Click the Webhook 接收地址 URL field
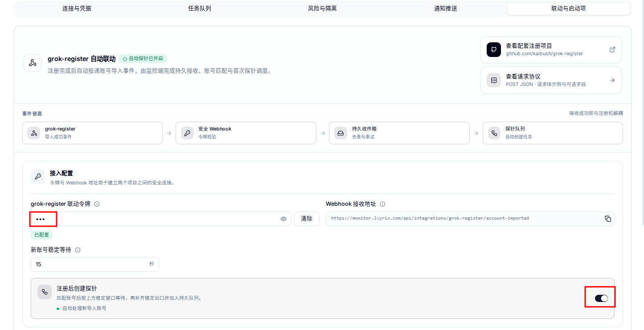 click(x=470, y=219)
